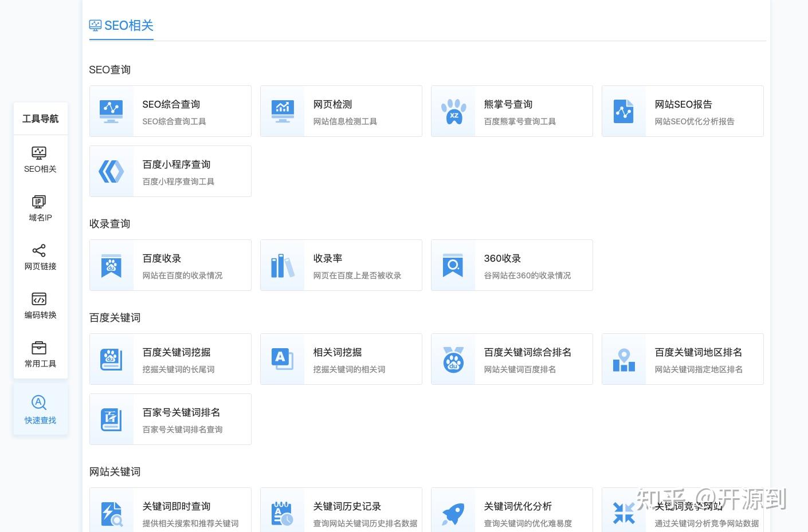
Task: Select the 常用工具 sidebar item
Action: click(x=40, y=354)
